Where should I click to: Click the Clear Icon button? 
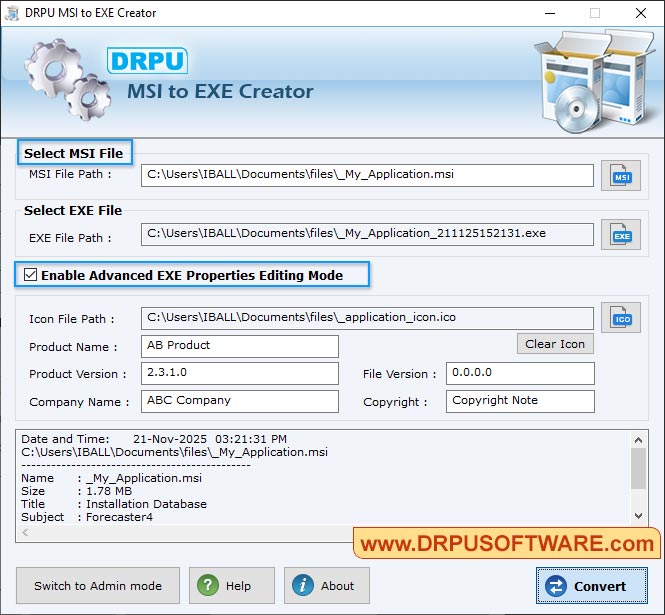[x=555, y=344]
